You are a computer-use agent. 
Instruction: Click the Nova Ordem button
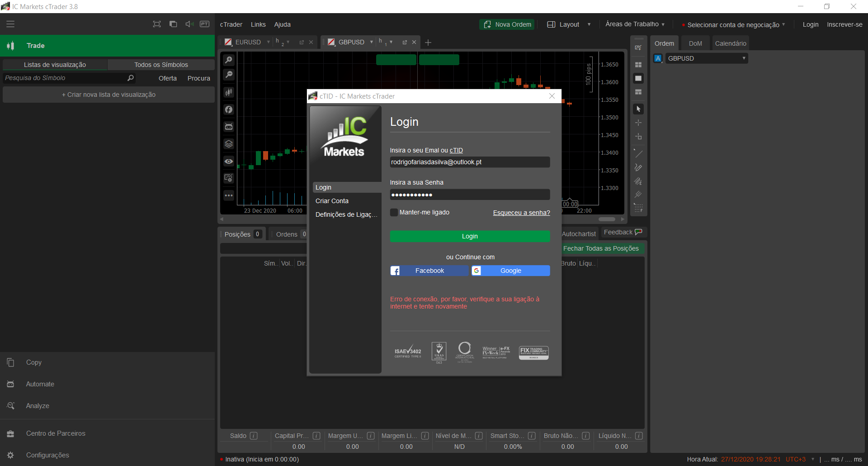[507, 24]
